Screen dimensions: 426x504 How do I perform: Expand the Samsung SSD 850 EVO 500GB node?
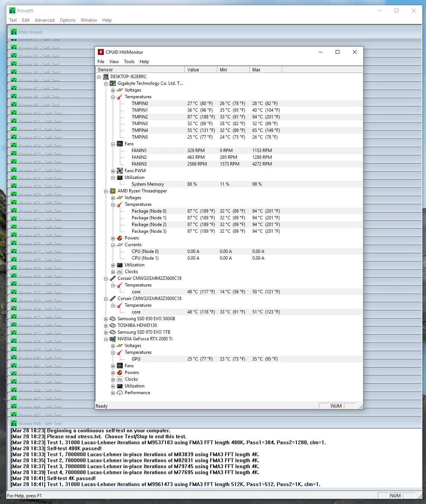point(106,319)
